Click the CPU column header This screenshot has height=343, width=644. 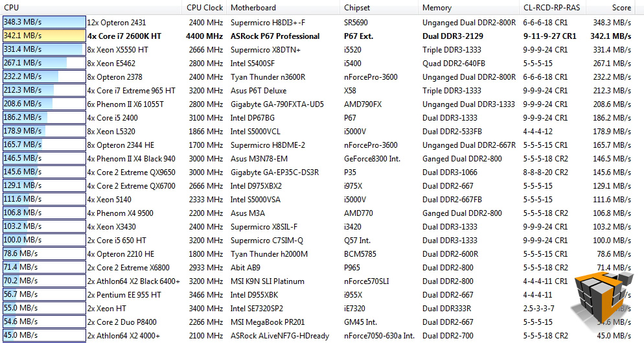point(91,7)
